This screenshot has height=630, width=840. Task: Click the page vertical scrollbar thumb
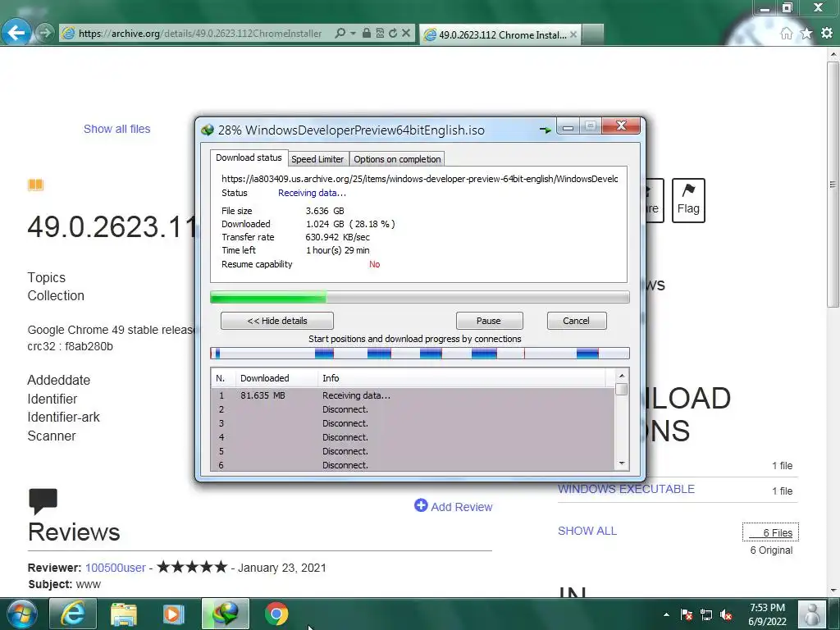[x=833, y=184]
